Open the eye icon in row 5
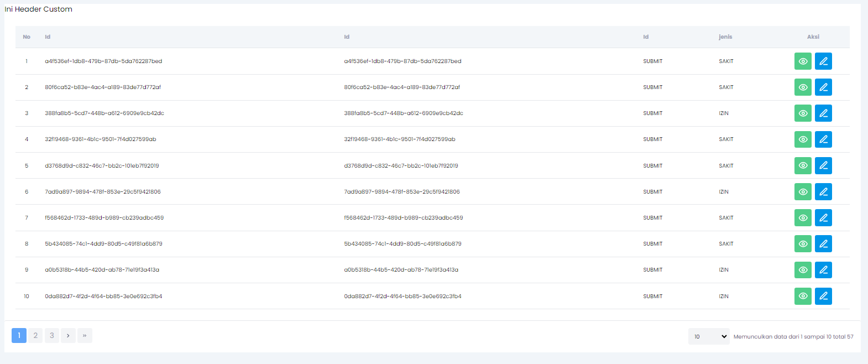868x364 pixels. tap(803, 165)
